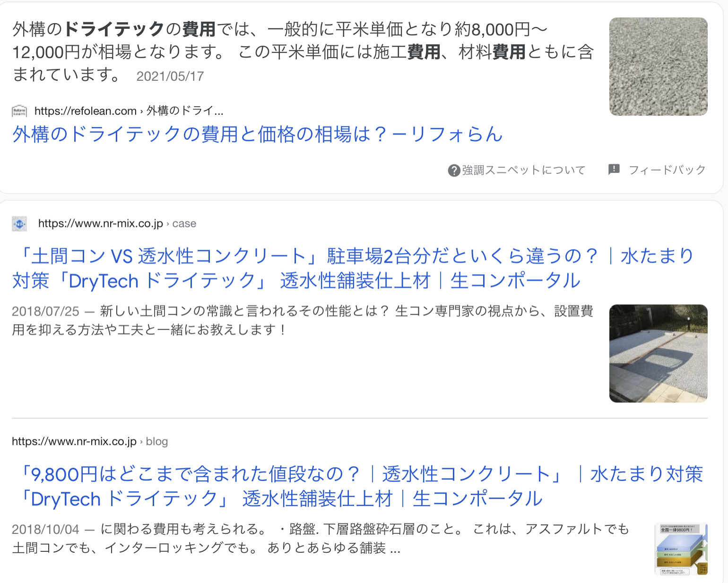Image resolution: width=728 pixels, height=583 pixels.
Task: Click the featured snippet text about 8,000円〜12,000円
Action: (303, 52)
